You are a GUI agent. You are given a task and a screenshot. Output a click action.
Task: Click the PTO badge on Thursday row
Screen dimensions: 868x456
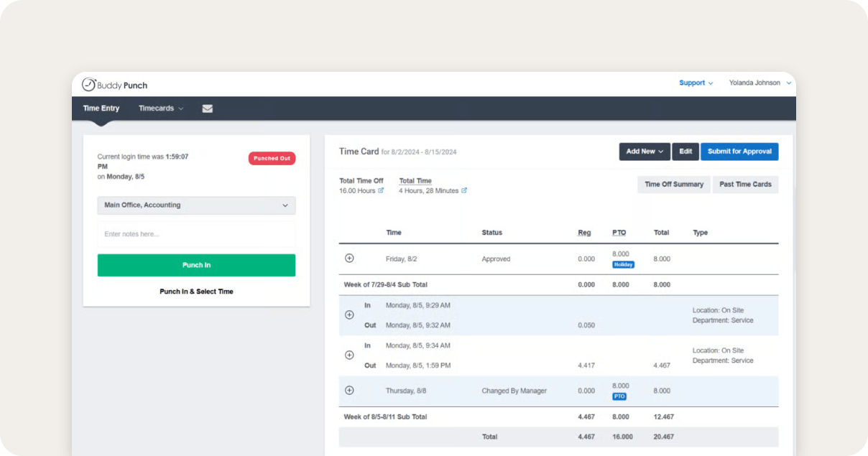(x=619, y=396)
